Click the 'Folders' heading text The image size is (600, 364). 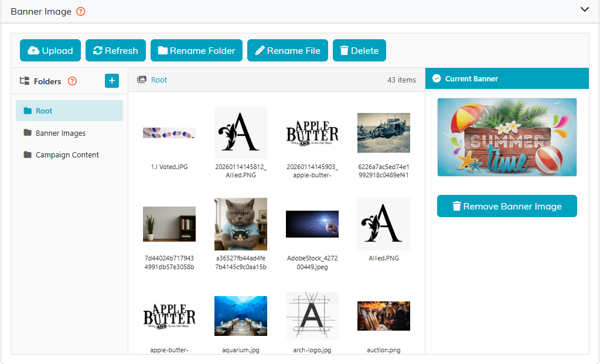(x=47, y=81)
